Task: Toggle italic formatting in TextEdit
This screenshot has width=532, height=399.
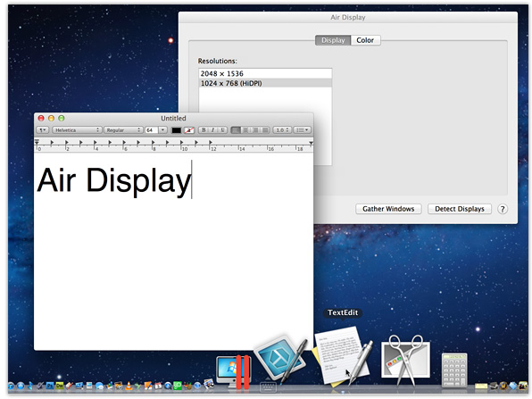Action: [x=212, y=130]
